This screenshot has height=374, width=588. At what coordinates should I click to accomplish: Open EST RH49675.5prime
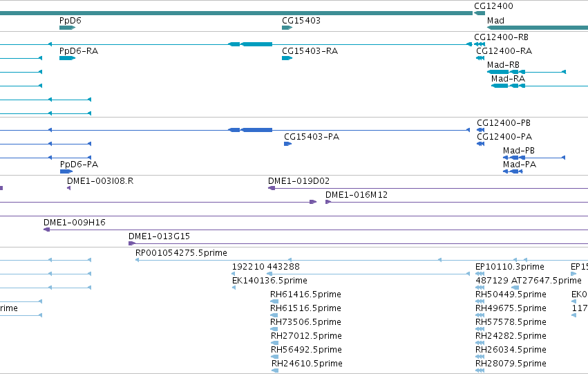click(x=511, y=308)
